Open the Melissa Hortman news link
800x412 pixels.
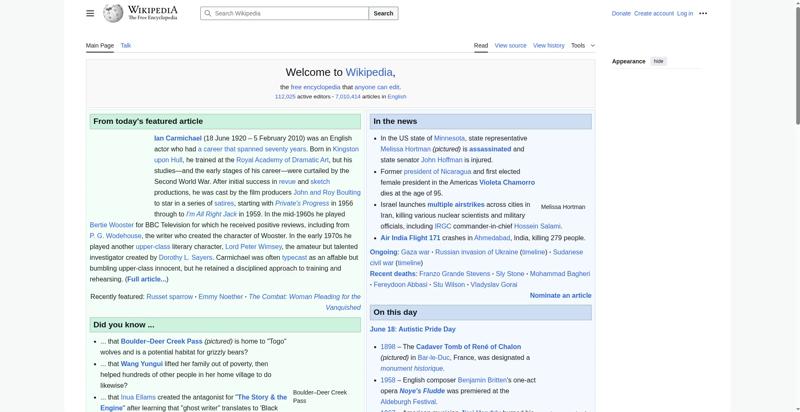point(405,149)
